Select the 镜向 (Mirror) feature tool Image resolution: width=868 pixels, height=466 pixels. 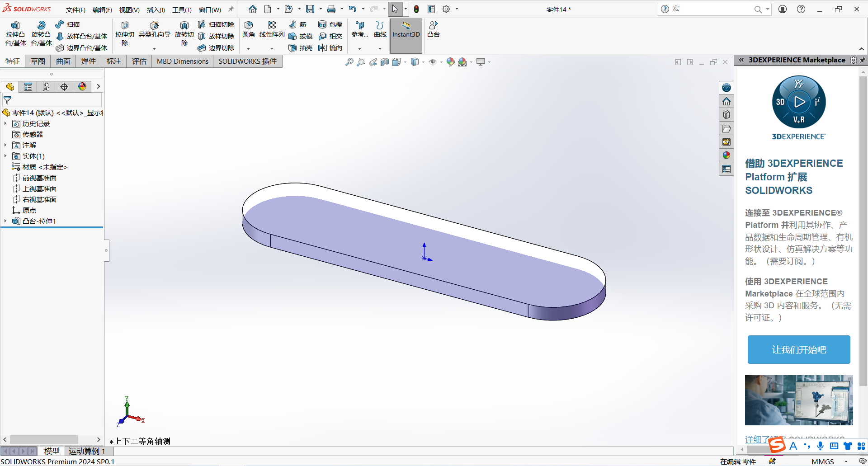331,47
